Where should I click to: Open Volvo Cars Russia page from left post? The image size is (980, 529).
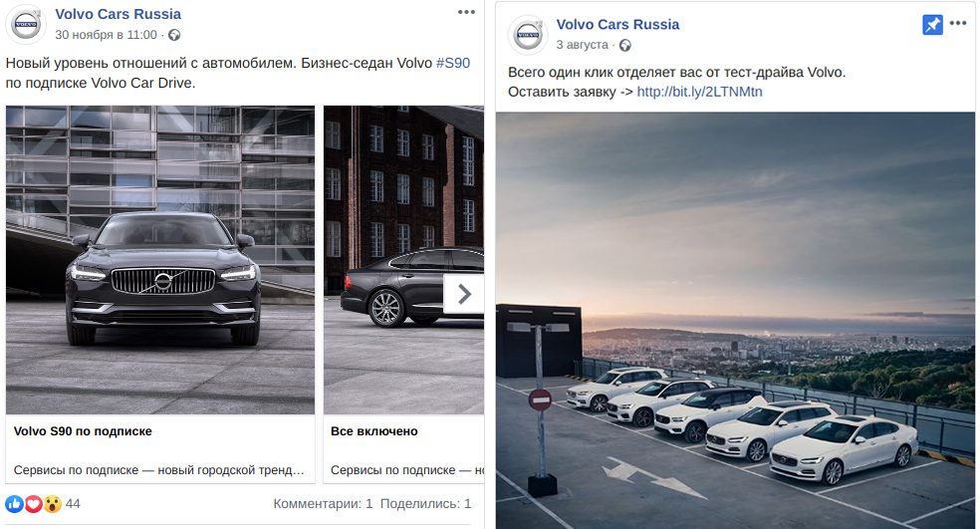click(x=119, y=14)
